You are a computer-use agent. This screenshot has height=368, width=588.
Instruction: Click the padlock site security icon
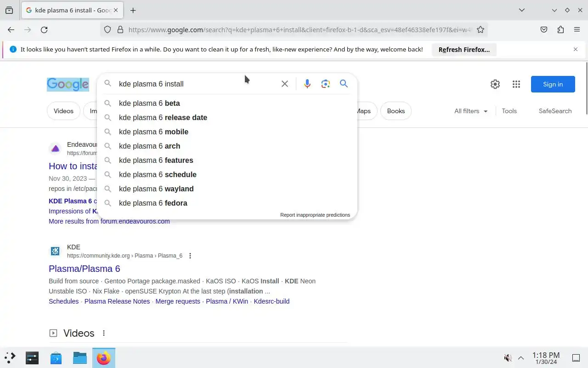120,29
